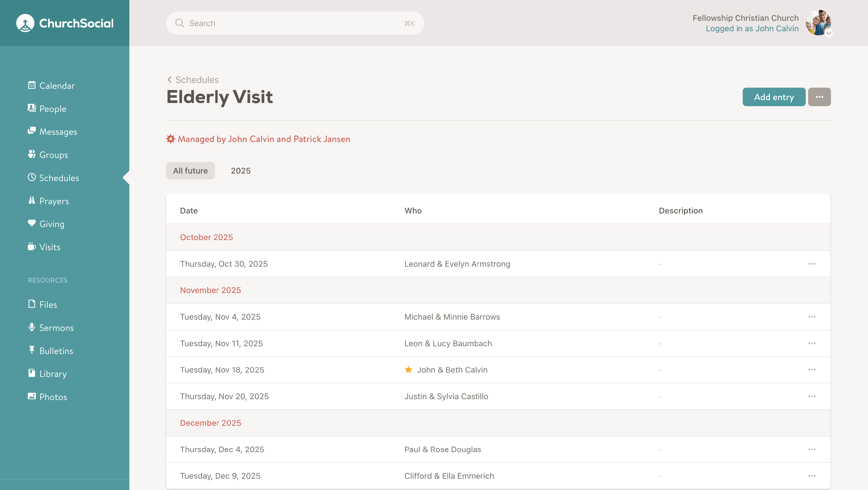This screenshot has width=868, height=490.
Task: Open Visits coffee mug icon
Action: coord(32,246)
